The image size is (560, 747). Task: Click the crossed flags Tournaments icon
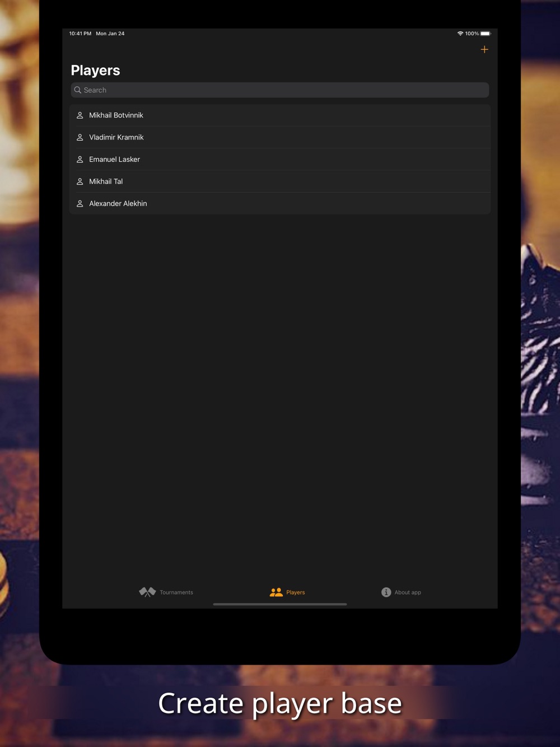pyautogui.click(x=147, y=592)
